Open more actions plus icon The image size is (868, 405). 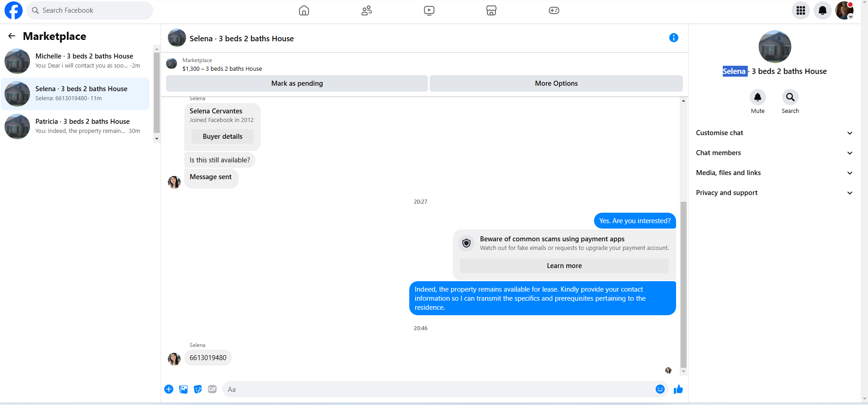[169, 389]
